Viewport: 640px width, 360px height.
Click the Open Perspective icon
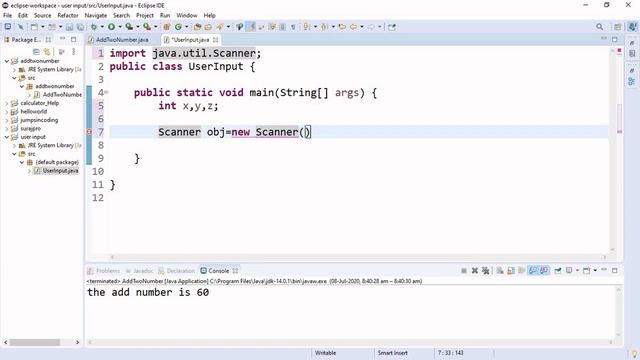618,27
